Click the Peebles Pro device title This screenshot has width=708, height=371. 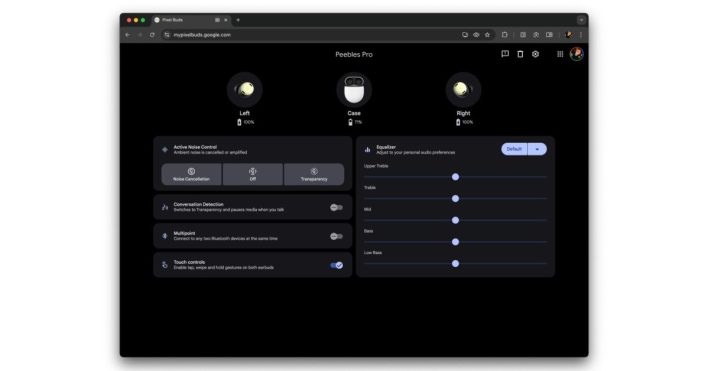(x=354, y=55)
